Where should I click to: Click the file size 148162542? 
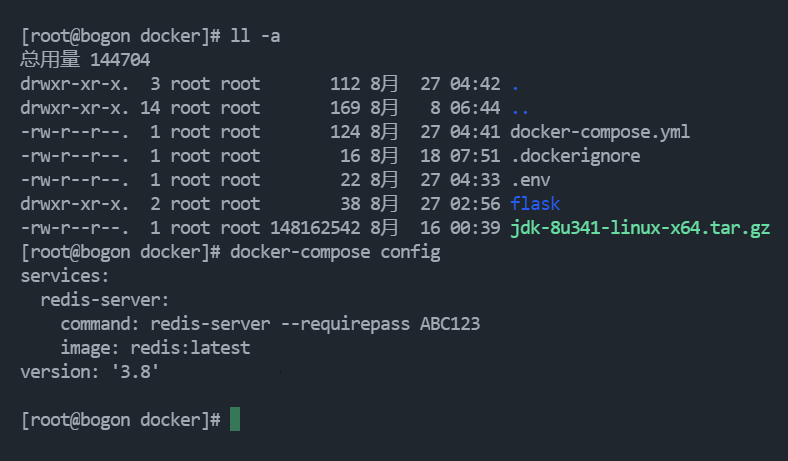(x=315, y=228)
